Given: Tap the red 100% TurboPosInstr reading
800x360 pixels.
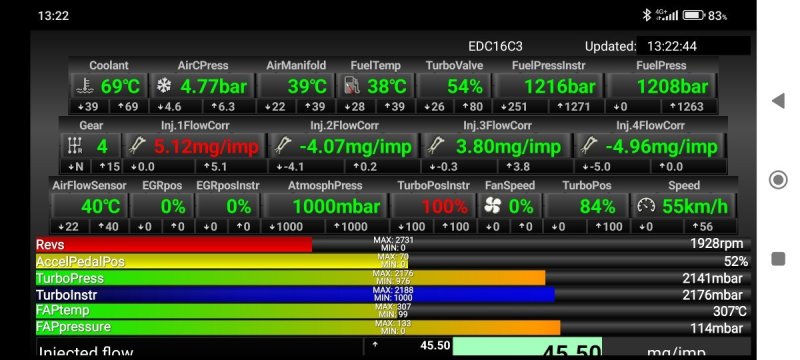Looking at the screenshot, I should pos(444,207).
